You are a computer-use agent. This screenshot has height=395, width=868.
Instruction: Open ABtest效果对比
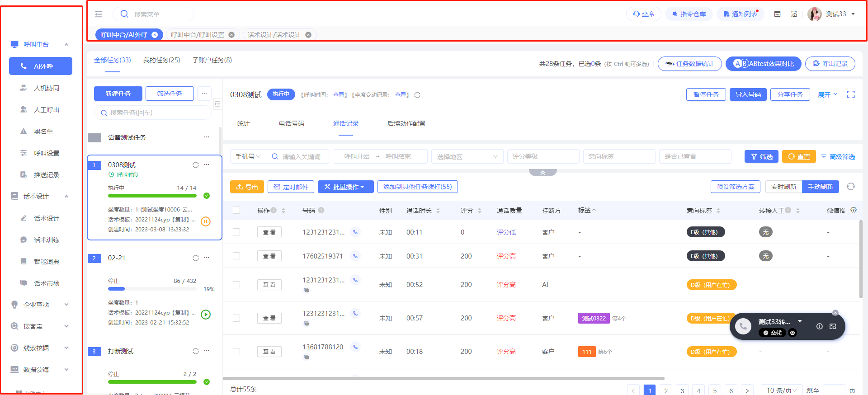pyautogui.click(x=764, y=64)
